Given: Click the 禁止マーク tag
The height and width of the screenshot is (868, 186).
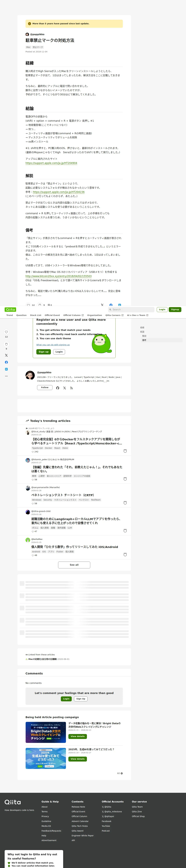Looking at the screenshot, I should click(38, 47).
